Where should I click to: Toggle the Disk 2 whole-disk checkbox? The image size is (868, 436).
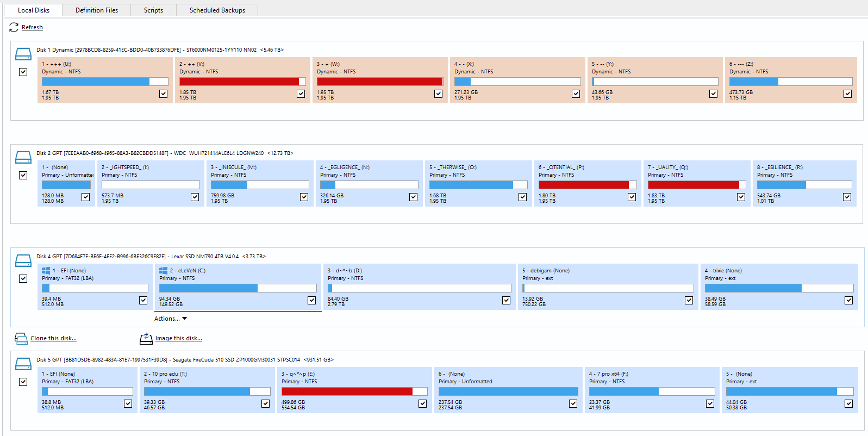tap(23, 175)
